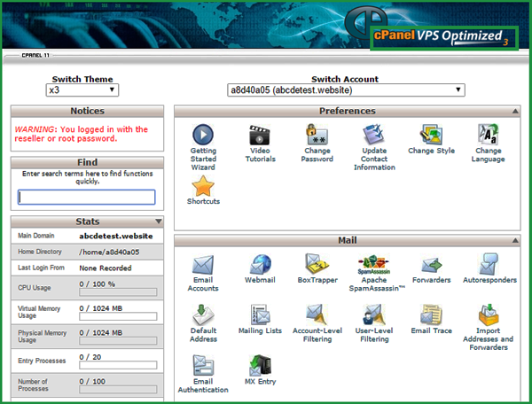Open the Autoresponders icon

coord(489,264)
